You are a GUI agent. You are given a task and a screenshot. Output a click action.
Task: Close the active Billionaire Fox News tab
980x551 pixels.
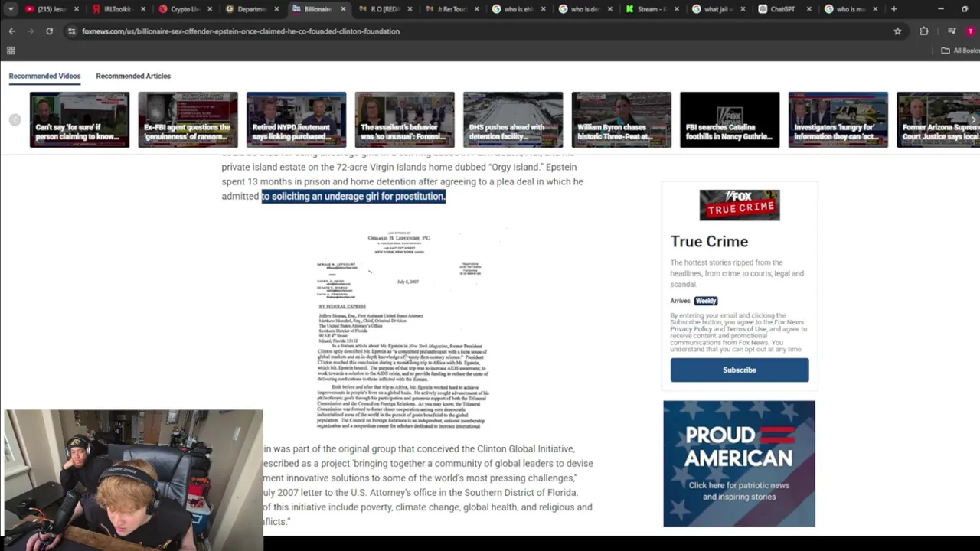coord(343,9)
